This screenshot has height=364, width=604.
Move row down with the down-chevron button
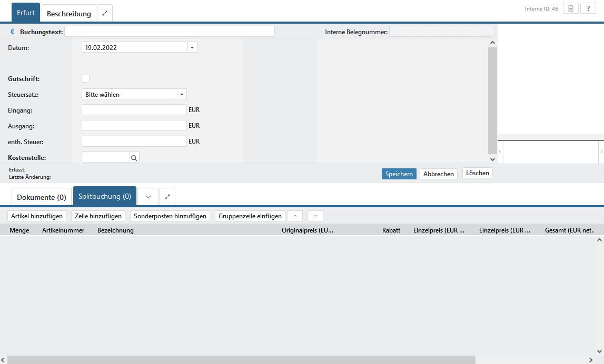315,216
